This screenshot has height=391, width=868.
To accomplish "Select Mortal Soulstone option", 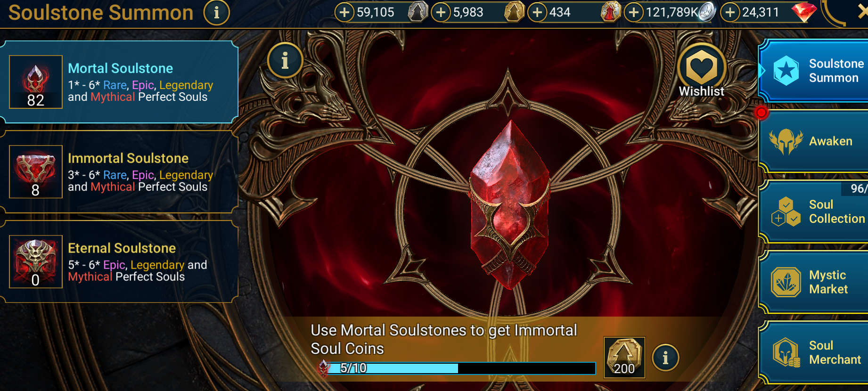I will (x=119, y=82).
